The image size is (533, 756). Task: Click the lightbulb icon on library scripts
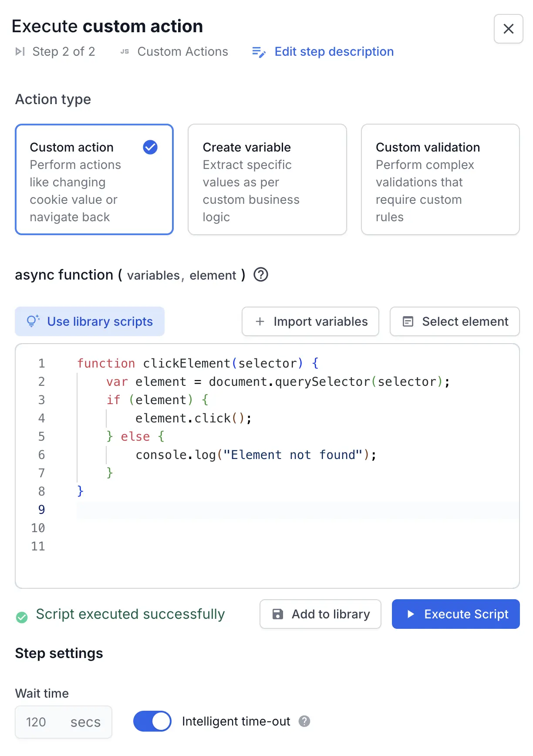click(x=33, y=321)
